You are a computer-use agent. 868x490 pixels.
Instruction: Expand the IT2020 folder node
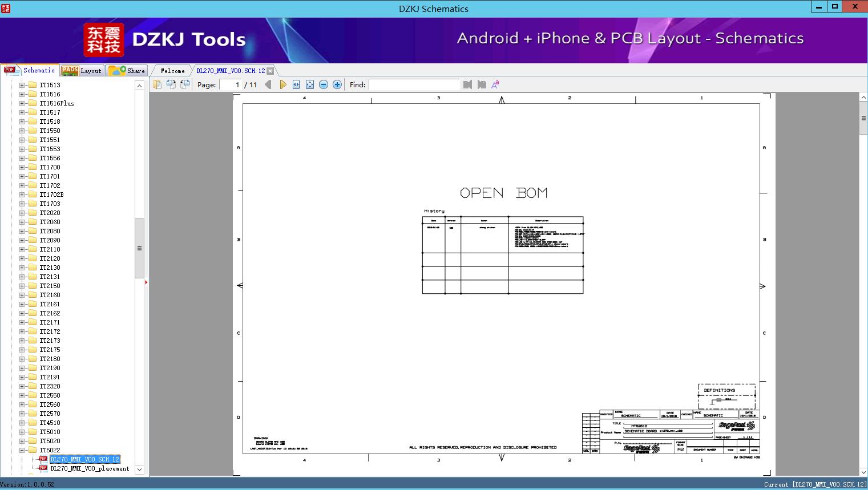tap(22, 213)
